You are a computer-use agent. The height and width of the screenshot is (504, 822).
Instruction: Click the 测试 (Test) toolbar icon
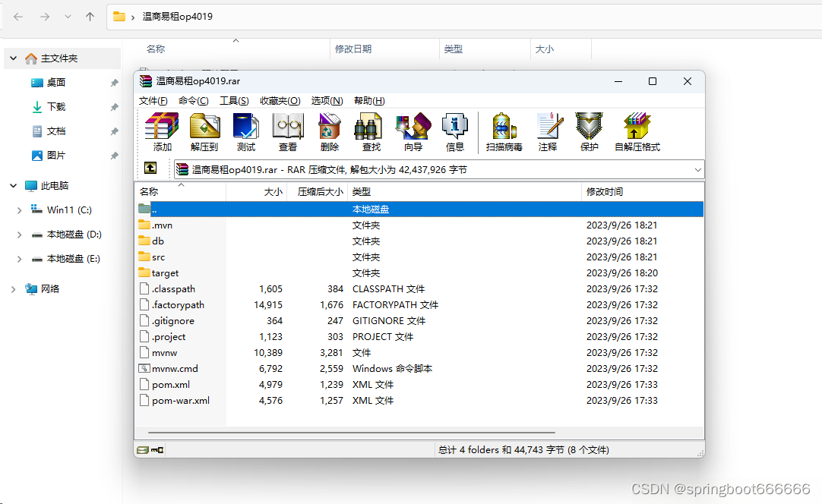point(246,126)
